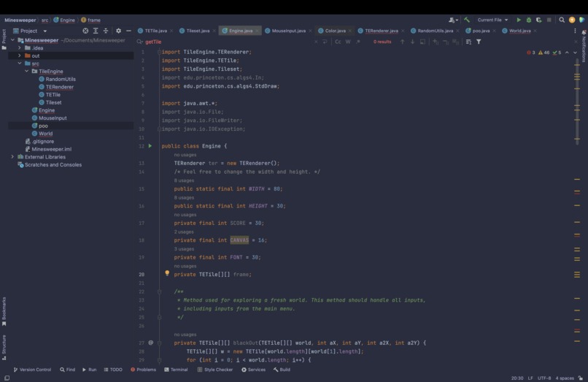The image size is (588, 382).
Task: Jump to previous highlighted problem arrow
Action: pyautogui.click(x=567, y=53)
